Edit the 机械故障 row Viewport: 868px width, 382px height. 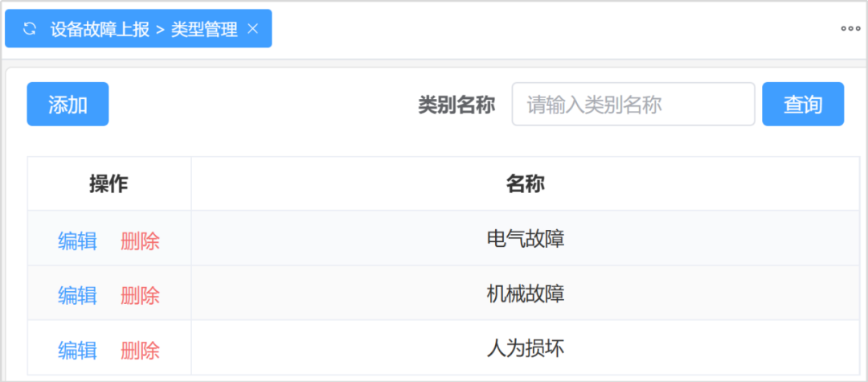click(77, 295)
